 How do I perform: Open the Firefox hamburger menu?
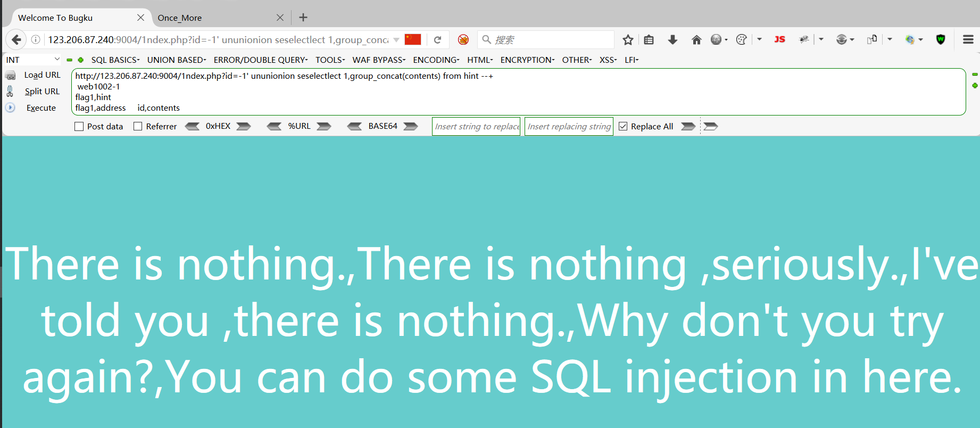click(968, 39)
